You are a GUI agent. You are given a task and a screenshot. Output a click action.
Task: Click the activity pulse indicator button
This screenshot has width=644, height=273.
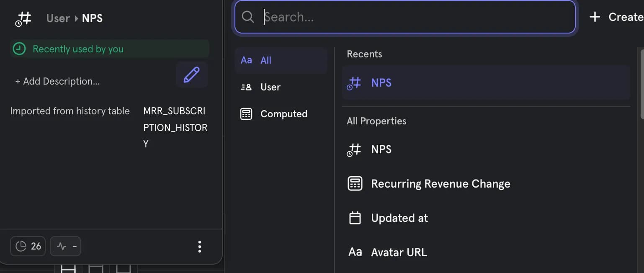tap(66, 246)
